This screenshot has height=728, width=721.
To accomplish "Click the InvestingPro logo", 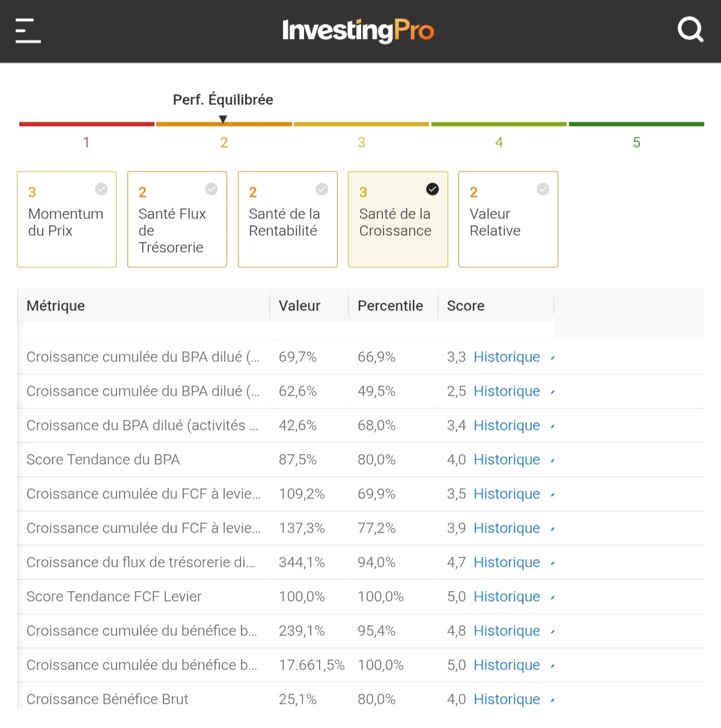I will (x=358, y=31).
